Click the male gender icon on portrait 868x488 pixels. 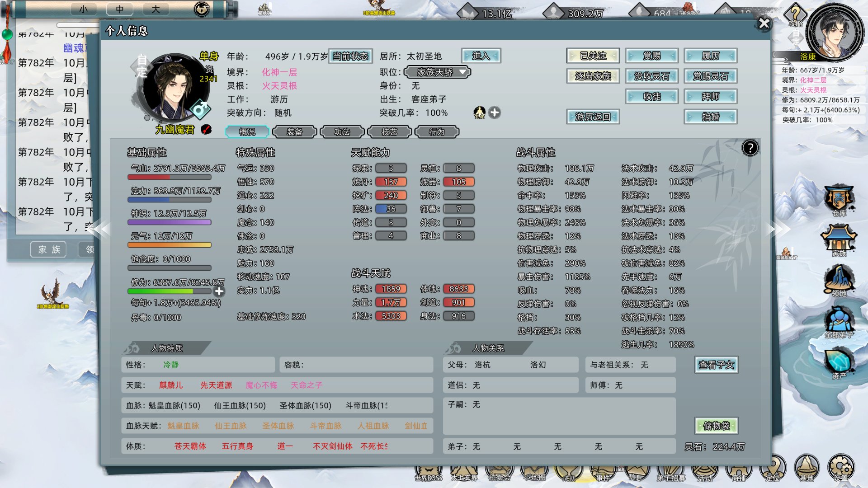[x=200, y=109]
